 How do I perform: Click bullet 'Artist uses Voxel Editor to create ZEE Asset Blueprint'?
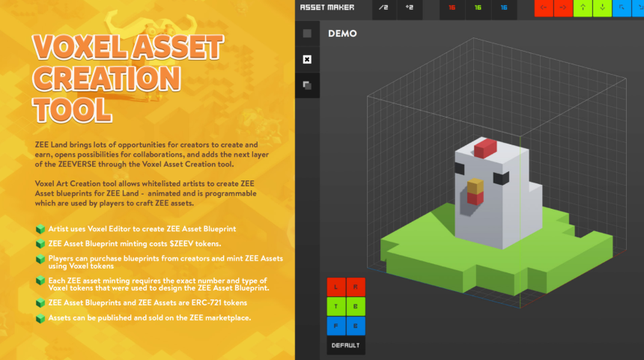(142, 229)
